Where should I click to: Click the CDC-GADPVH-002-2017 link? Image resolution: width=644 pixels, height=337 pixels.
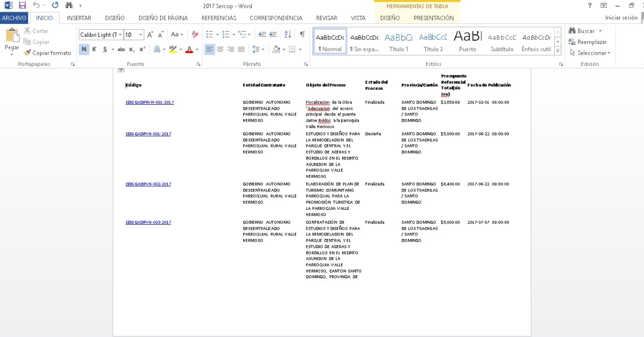(x=148, y=184)
